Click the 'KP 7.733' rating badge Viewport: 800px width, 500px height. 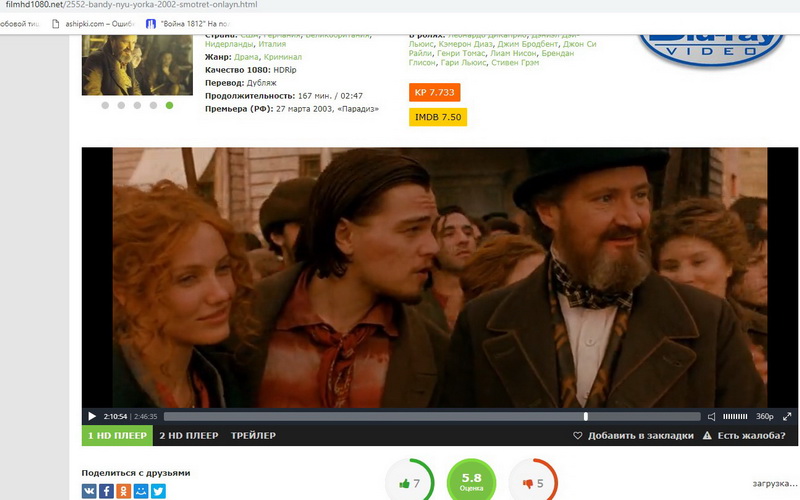435,92
